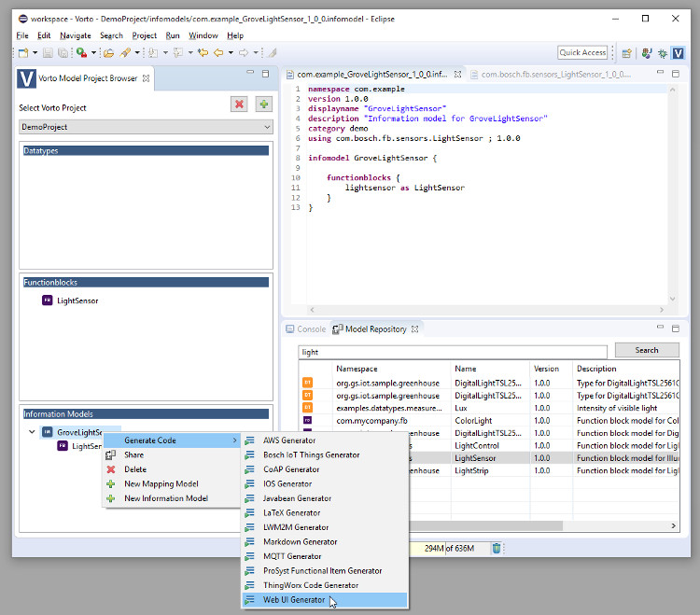Maximize the Model Repository panel
This screenshot has width=700, height=615.
pyautogui.click(x=676, y=328)
